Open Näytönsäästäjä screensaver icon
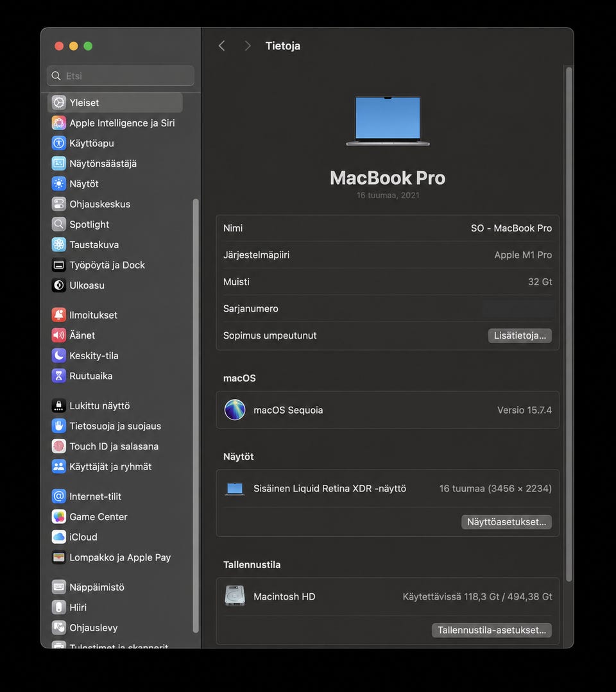Image resolution: width=616 pixels, height=692 pixels. tap(59, 164)
